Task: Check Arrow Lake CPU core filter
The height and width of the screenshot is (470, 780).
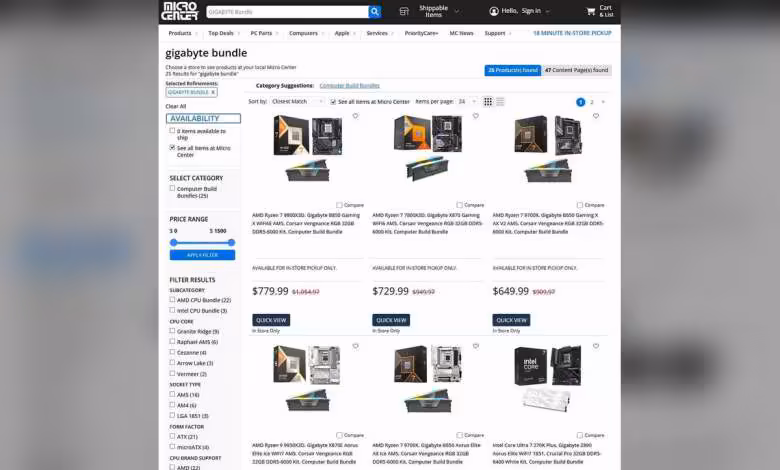Action: pyautogui.click(x=172, y=363)
